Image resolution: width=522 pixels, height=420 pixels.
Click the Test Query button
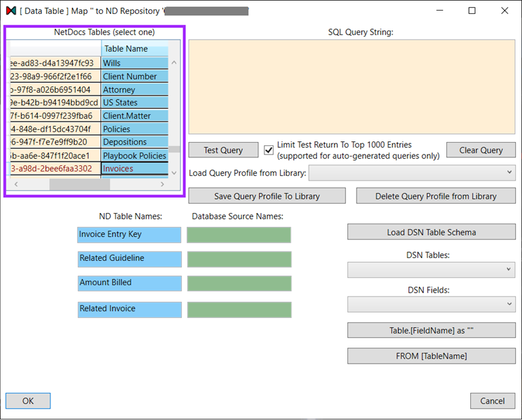(223, 150)
